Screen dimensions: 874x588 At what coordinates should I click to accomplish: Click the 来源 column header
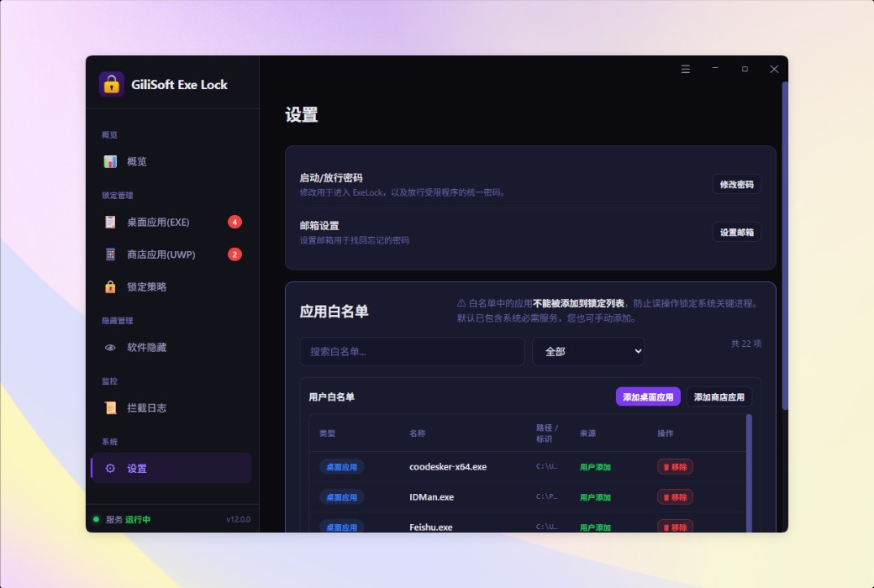(587, 433)
